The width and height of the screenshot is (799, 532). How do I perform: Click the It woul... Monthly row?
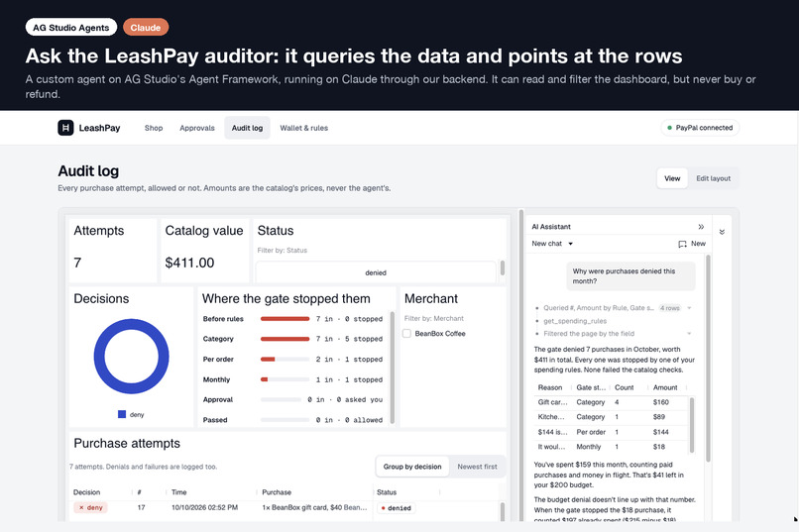click(612, 447)
